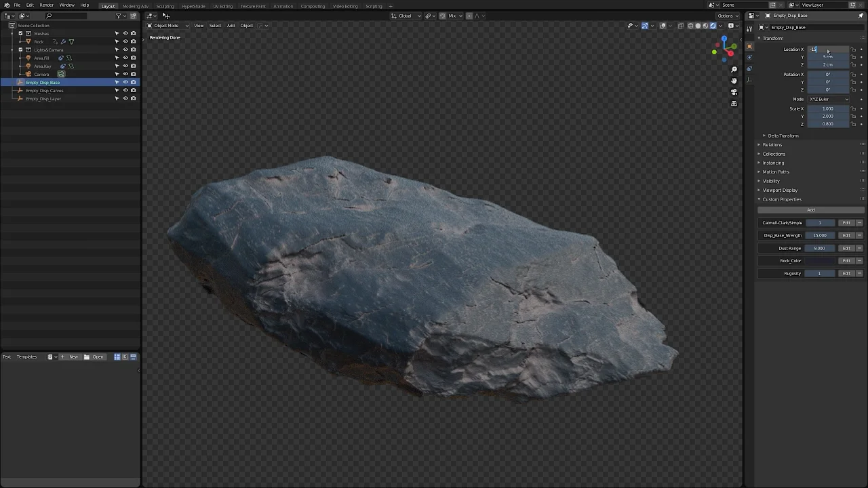The width and height of the screenshot is (868, 488).
Task: Uncheck the Meshes collection checkbox
Action: [x=20, y=34]
